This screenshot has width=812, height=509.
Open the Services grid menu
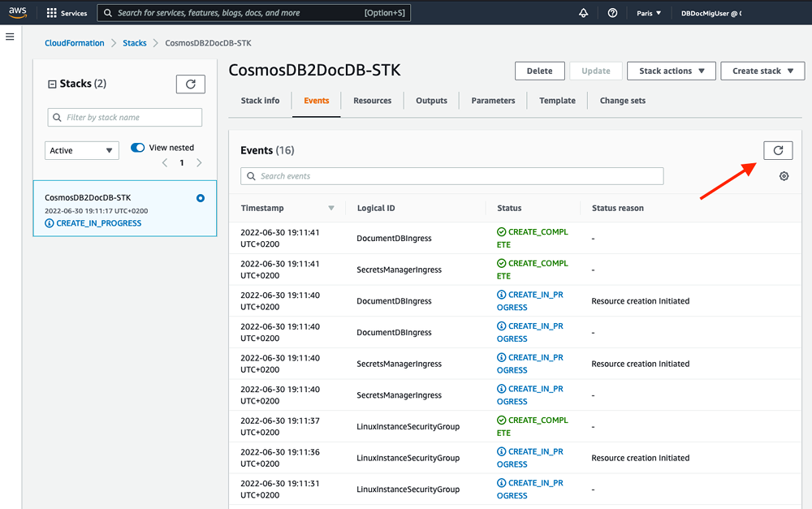50,12
